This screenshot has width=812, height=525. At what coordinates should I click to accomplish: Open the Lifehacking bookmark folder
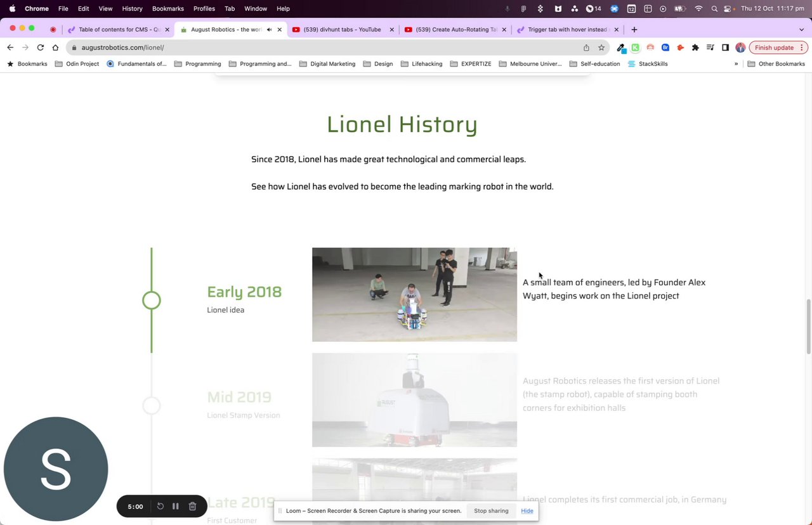421,64
